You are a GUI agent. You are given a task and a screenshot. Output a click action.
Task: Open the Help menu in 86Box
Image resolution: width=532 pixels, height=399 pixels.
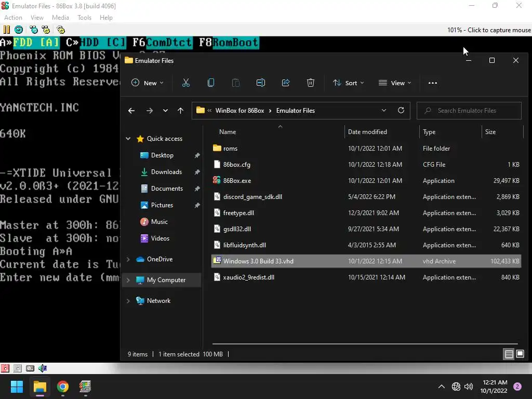[x=106, y=18]
